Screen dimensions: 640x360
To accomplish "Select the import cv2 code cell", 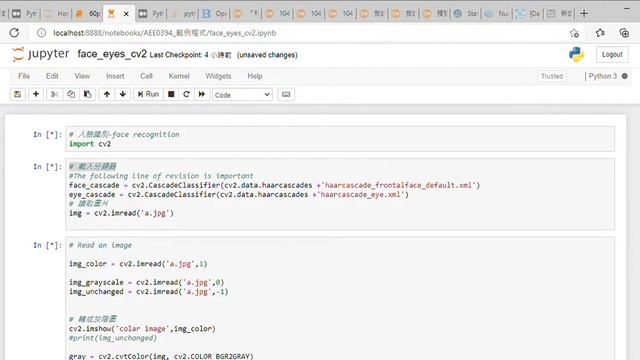I will (x=340, y=139).
